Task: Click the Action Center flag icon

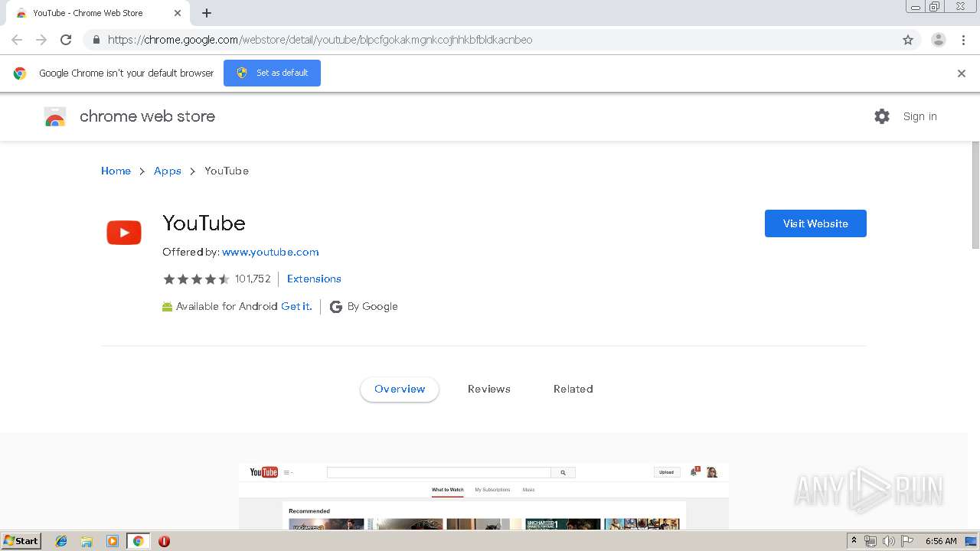Action: 906,541
